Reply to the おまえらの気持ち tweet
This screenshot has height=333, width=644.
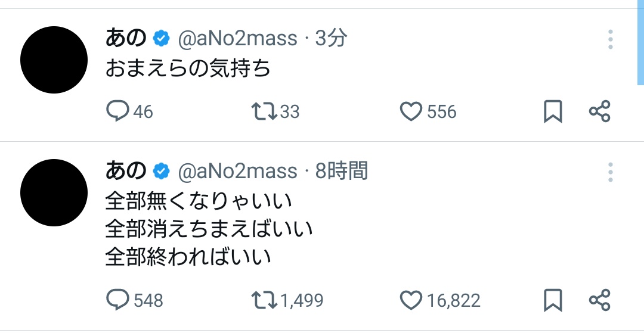118,111
